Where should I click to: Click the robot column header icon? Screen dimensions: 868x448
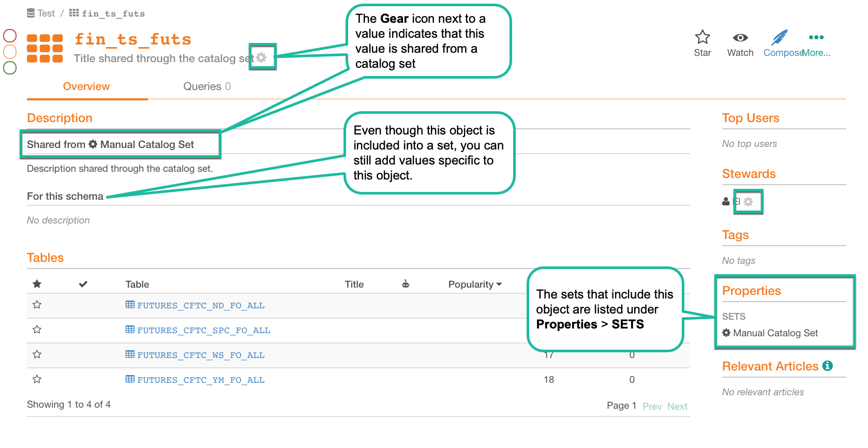coord(406,283)
